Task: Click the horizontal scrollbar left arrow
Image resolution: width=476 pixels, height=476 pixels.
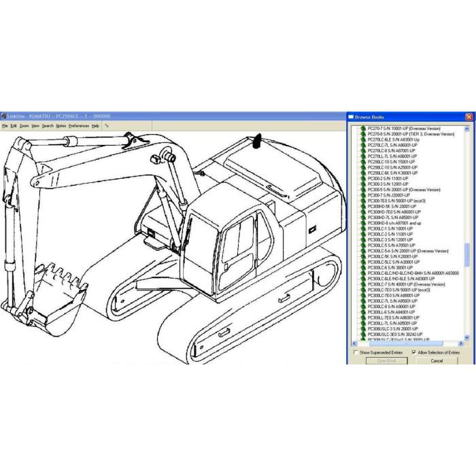Action: [x=354, y=343]
